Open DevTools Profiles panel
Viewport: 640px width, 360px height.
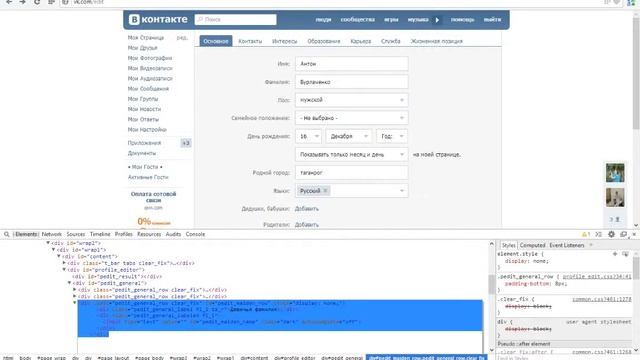click(x=124, y=234)
